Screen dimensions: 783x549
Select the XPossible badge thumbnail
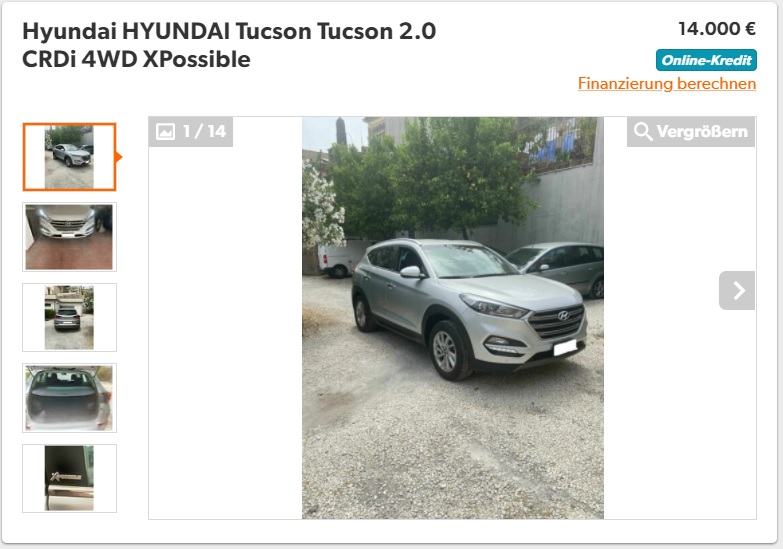[x=69, y=478]
